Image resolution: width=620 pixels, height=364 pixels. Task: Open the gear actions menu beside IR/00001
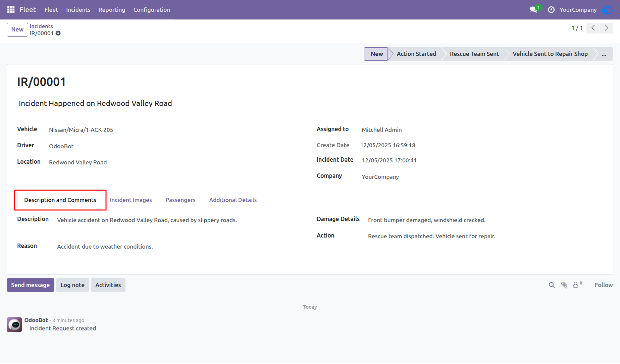pyautogui.click(x=58, y=33)
